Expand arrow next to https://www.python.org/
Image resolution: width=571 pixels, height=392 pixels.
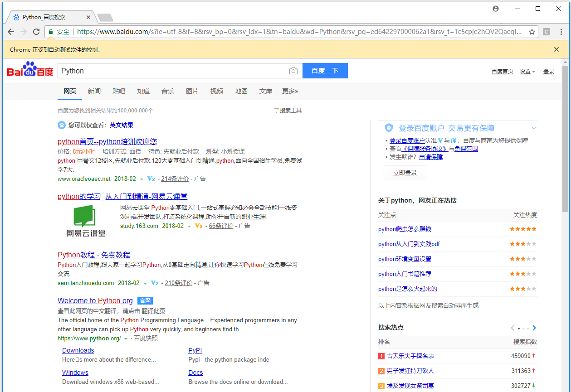click(126, 339)
